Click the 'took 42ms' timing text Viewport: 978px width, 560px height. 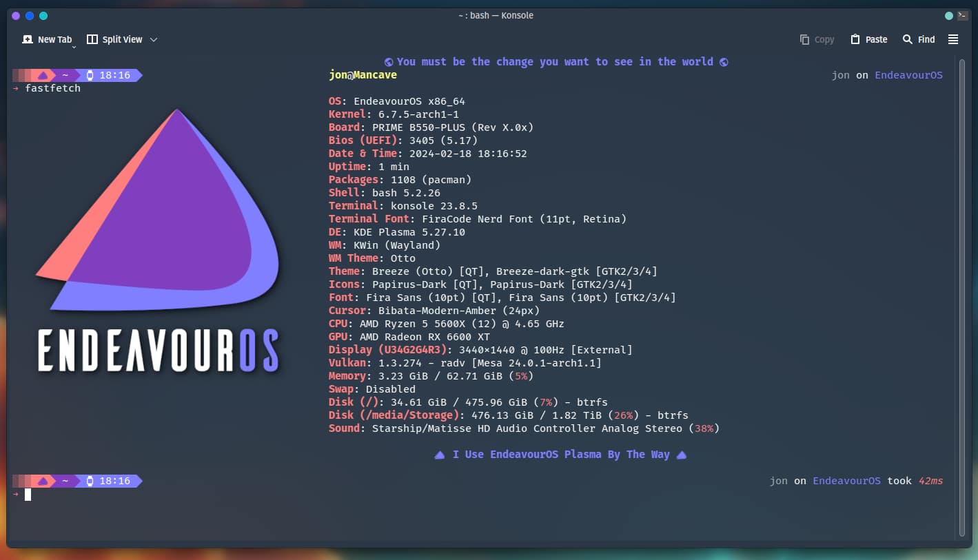click(x=915, y=481)
